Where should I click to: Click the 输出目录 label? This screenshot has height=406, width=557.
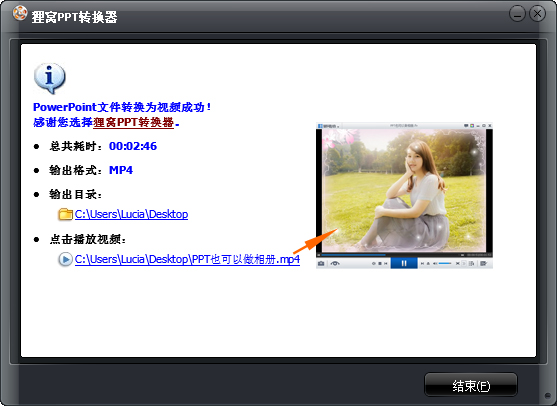point(76,194)
